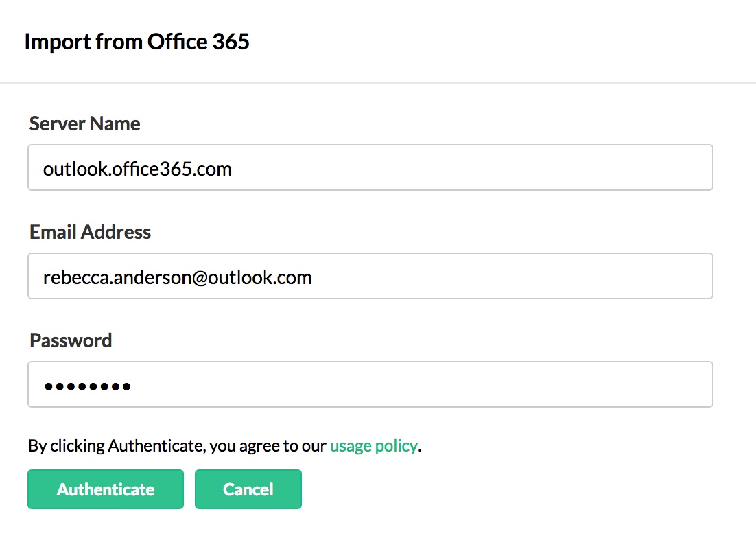Click the word Authenticate in the agreement text
The height and width of the screenshot is (538, 756).
tap(156, 446)
